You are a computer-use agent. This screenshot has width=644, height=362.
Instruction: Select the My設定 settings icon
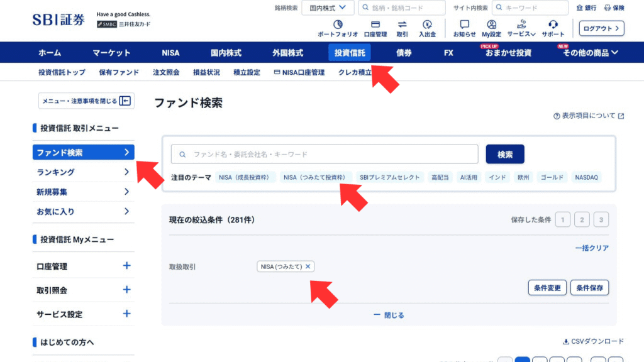(x=491, y=28)
